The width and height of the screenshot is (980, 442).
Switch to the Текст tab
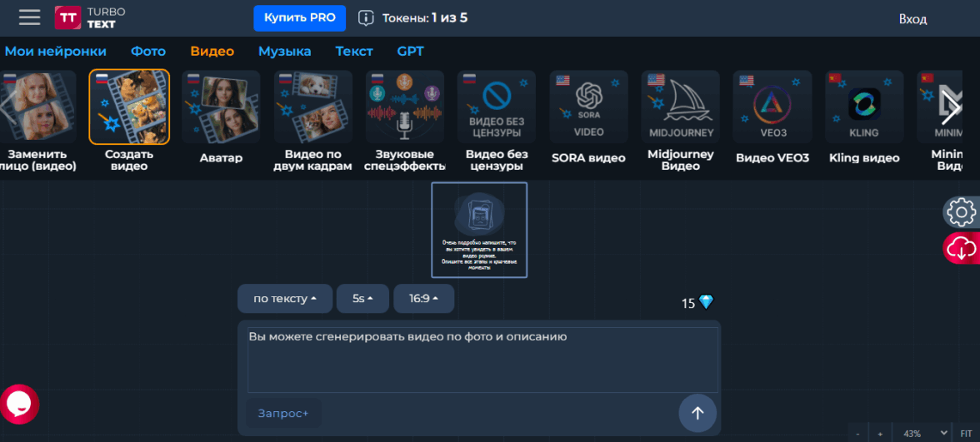(353, 52)
